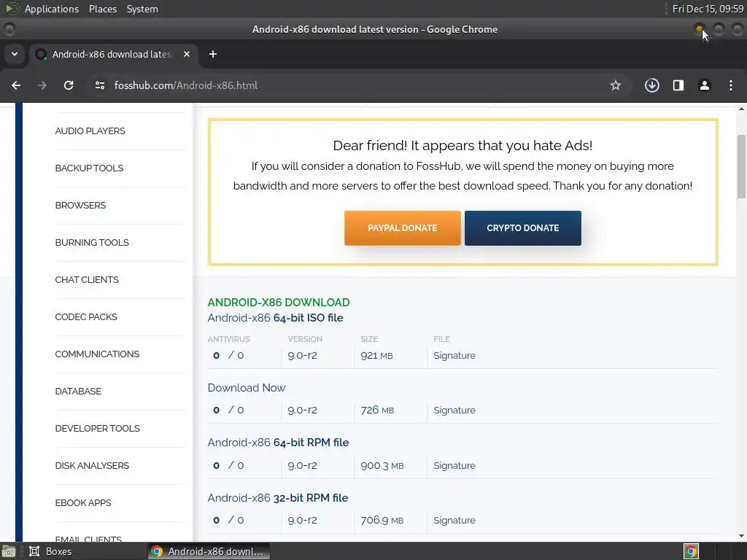The image size is (747, 560).
Task: Open BACKUP TOOLS category
Action: 89,168
